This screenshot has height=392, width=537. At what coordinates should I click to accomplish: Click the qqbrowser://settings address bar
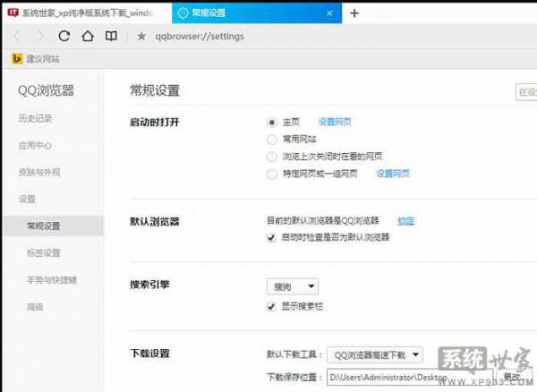pyautogui.click(x=200, y=37)
